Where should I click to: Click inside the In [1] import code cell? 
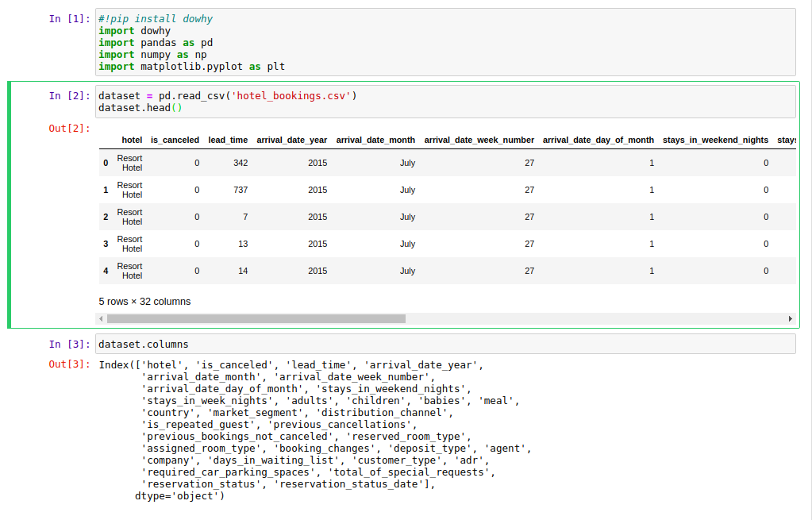pos(445,42)
